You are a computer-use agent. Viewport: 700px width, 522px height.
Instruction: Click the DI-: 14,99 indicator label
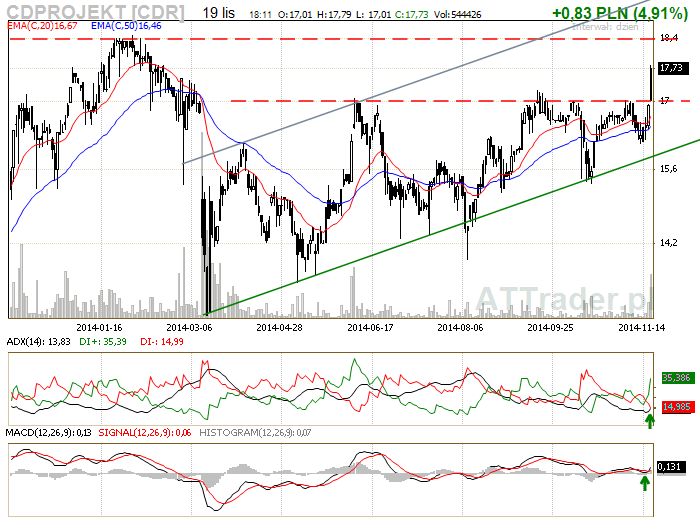pos(162,342)
